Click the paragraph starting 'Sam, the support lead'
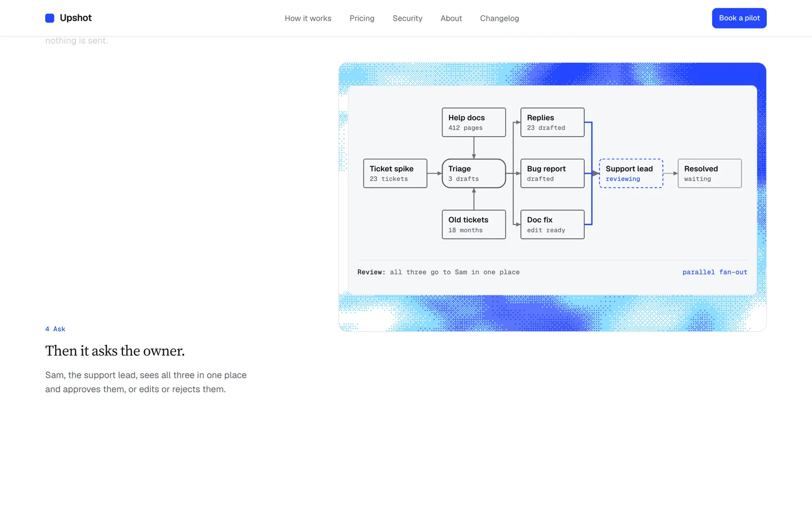The image size is (812, 508). [146, 382]
